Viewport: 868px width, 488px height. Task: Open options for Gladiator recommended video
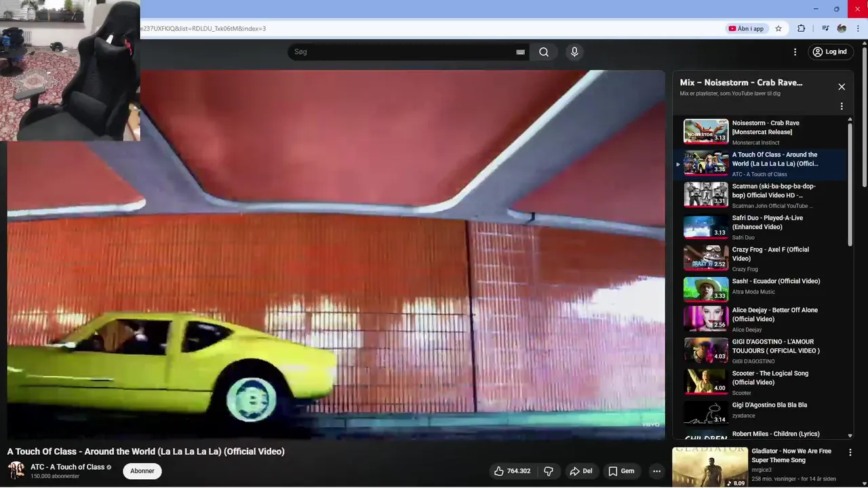tap(850, 452)
